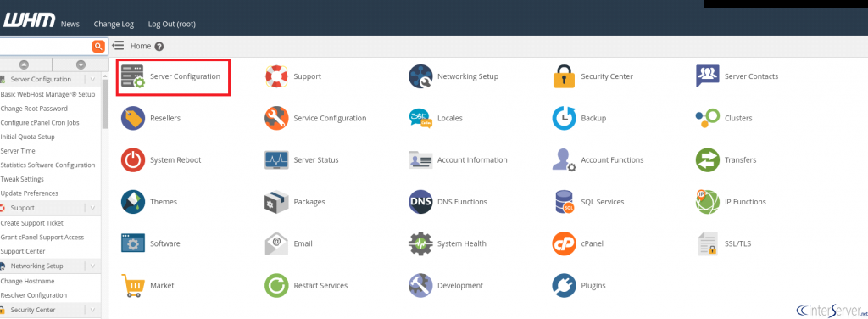The width and height of the screenshot is (868, 319).
Task: Open the Backup clock icon
Action: [x=564, y=118]
